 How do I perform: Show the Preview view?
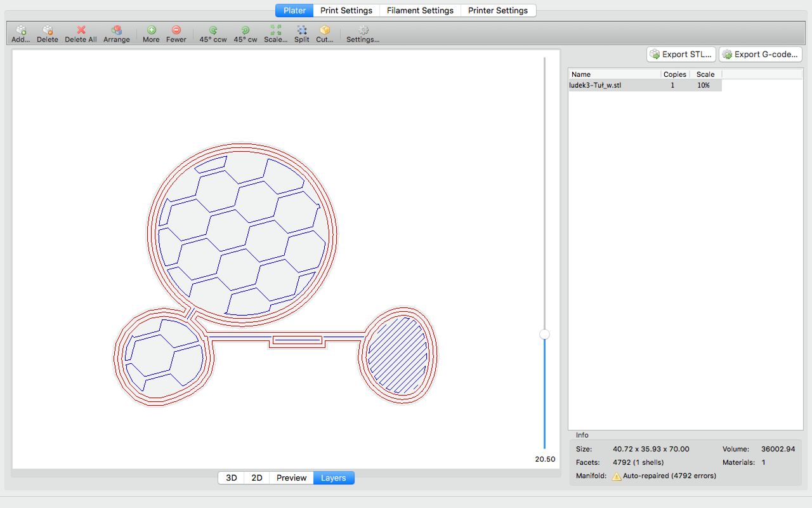[x=291, y=478]
